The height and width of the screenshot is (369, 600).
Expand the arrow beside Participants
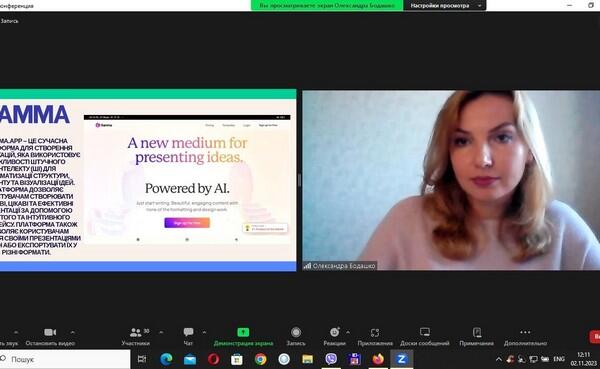(x=161, y=332)
